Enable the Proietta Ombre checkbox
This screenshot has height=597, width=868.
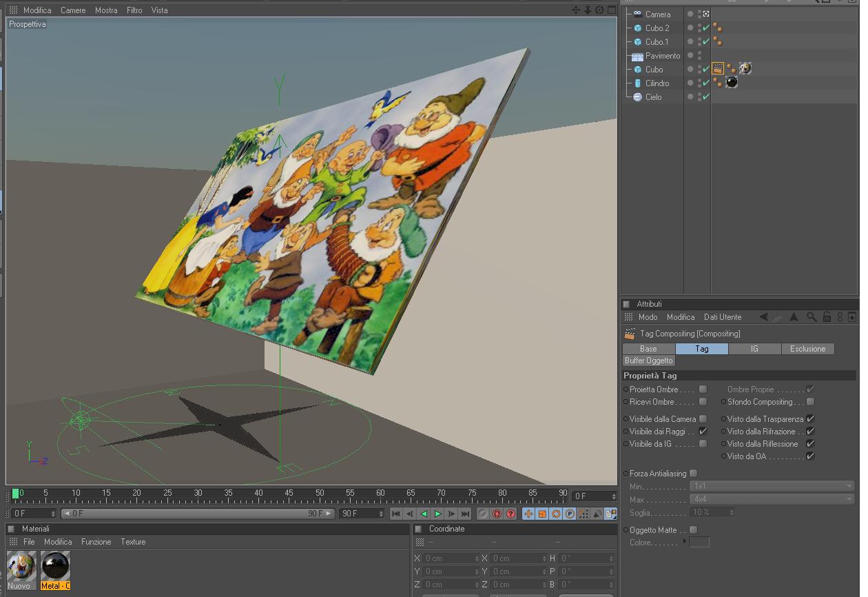coord(703,389)
